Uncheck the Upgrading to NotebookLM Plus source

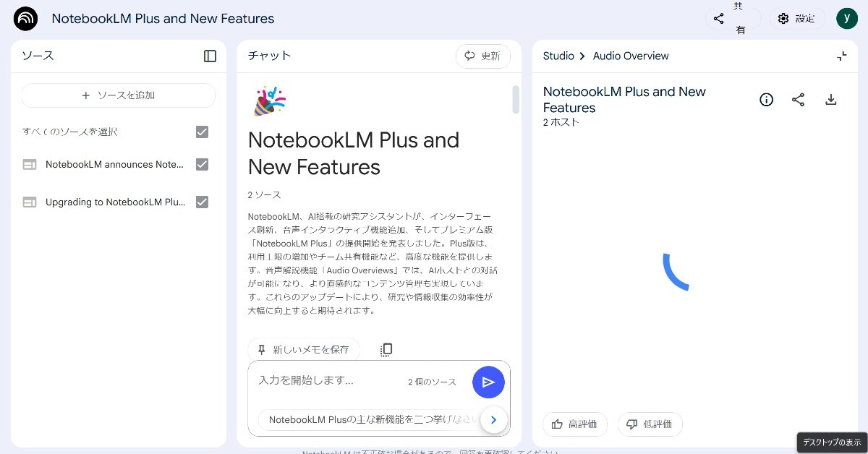click(x=202, y=202)
